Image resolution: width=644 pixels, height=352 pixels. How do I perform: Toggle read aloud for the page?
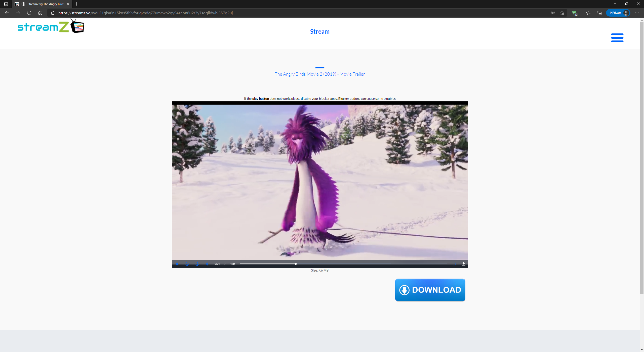[x=23, y=4]
